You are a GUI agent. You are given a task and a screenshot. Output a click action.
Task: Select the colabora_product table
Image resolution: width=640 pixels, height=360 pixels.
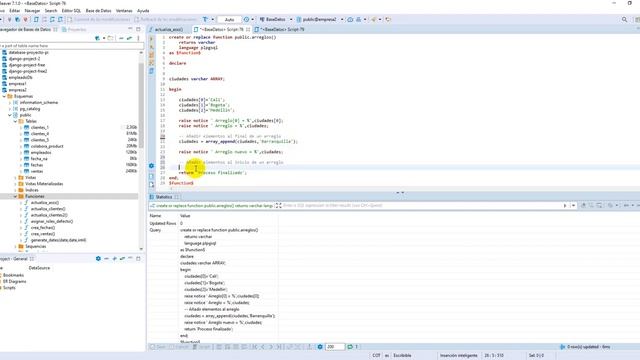[47, 146]
